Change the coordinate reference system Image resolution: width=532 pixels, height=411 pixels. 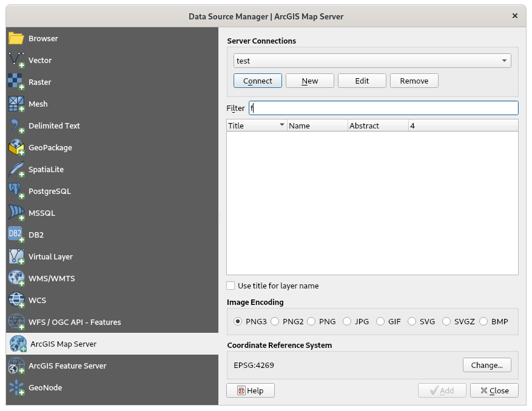(x=487, y=365)
